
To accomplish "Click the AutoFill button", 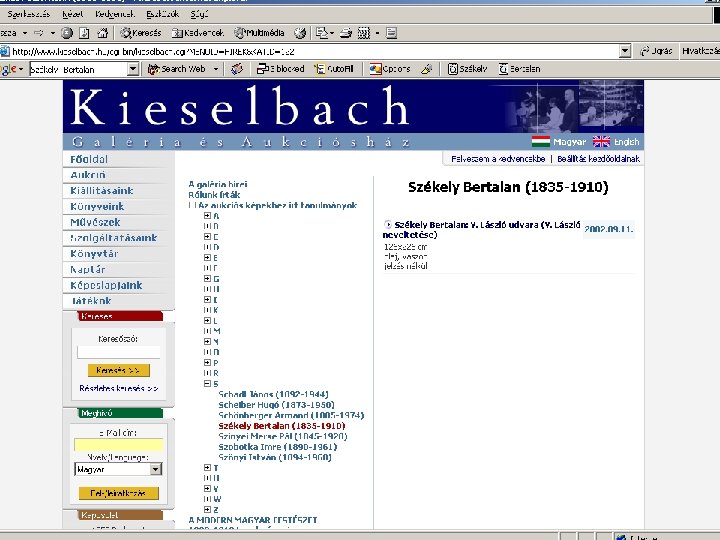I will (334, 69).
